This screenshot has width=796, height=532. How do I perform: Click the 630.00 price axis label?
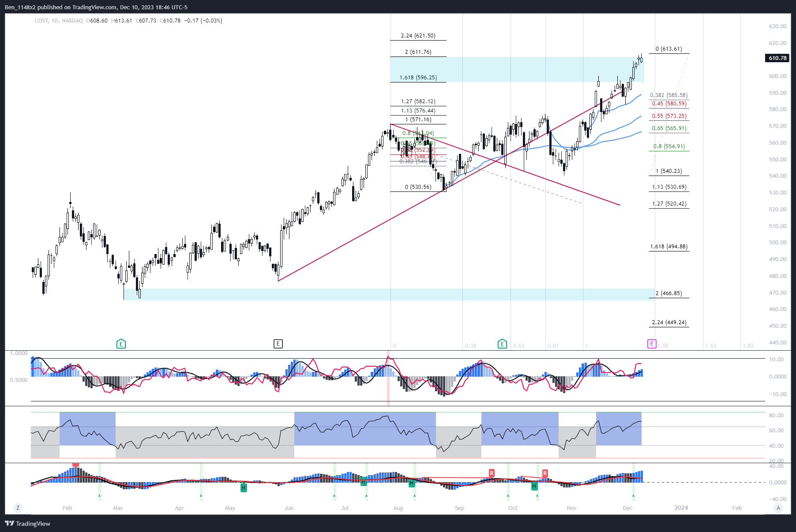777,26
